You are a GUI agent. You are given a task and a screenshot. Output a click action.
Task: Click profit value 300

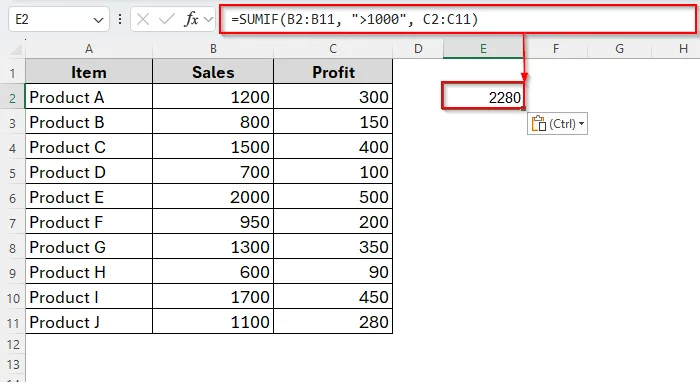click(x=333, y=97)
